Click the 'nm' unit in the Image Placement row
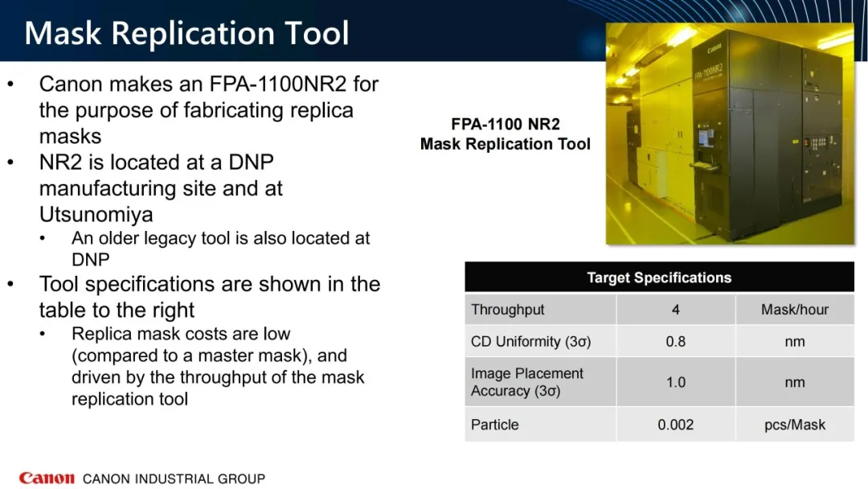Image resolution: width=868 pixels, height=489 pixels. (795, 382)
